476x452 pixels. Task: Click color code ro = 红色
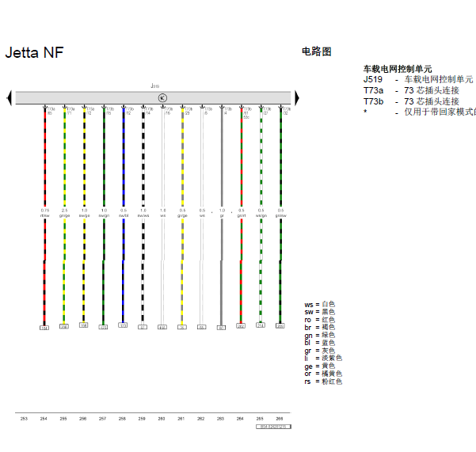320,320
